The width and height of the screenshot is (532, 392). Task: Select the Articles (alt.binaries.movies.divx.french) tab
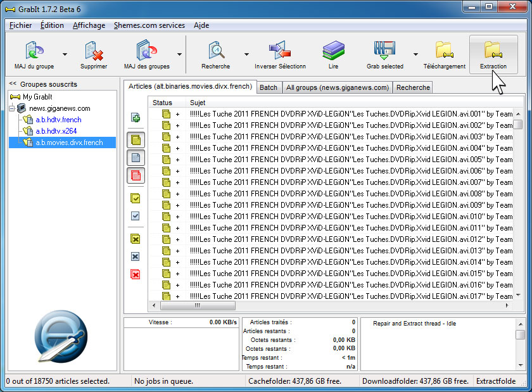pos(190,87)
